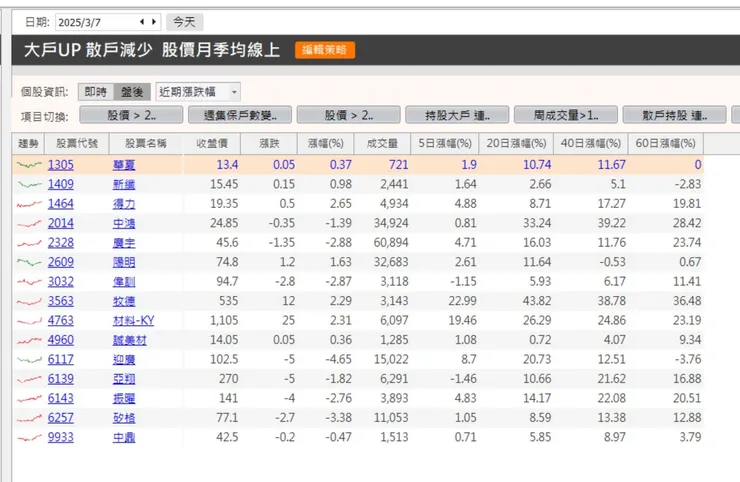Open trend sparkline for stock 1305
The height and width of the screenshot is (482, 740).
(x=29, y=165)
